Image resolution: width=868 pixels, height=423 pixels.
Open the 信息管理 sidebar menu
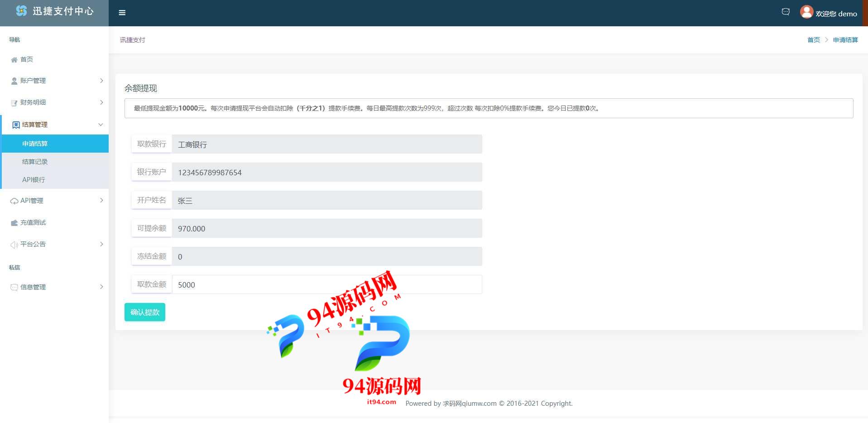[x=54, y=287]
